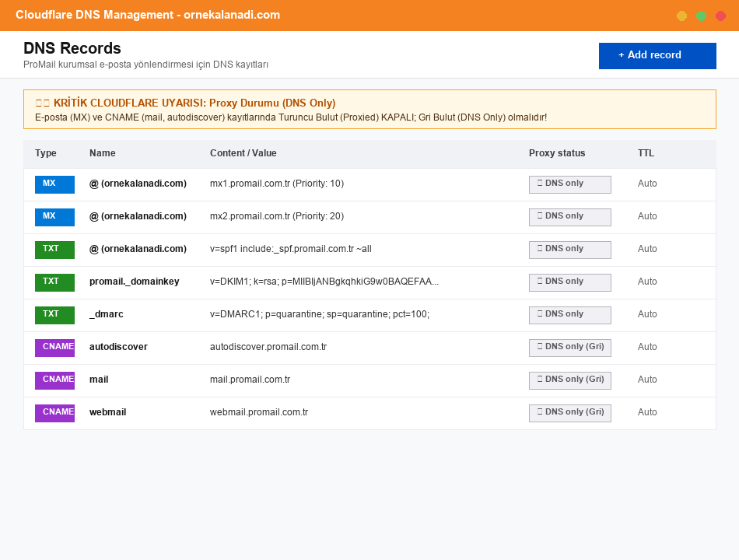Click the name of the mx1 MX record
739x560 pixels.
coord(138,184)
